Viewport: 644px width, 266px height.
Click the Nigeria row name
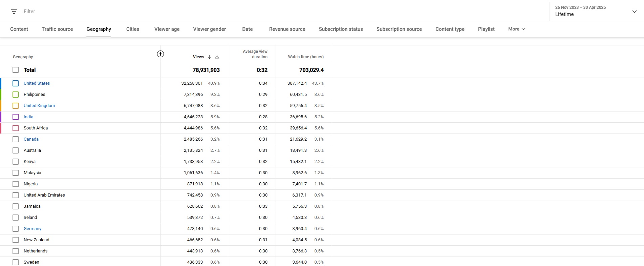30,184
